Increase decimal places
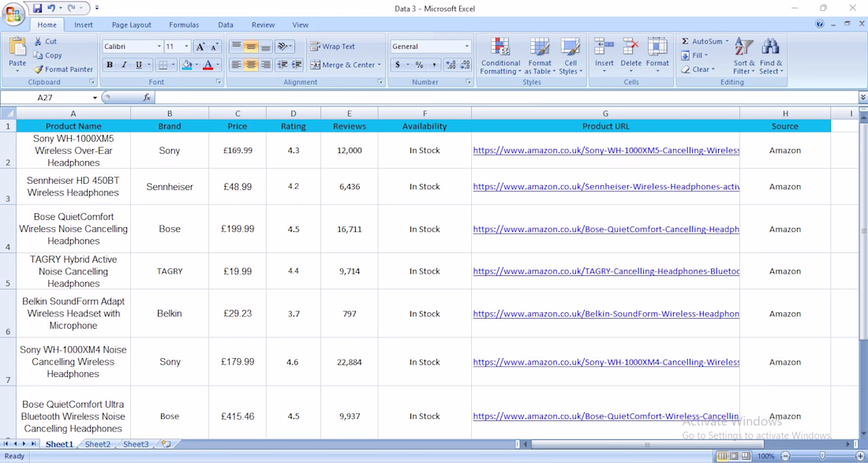This screenshot has width=868, height=463. pyautogui.click(x=451, y=65)
